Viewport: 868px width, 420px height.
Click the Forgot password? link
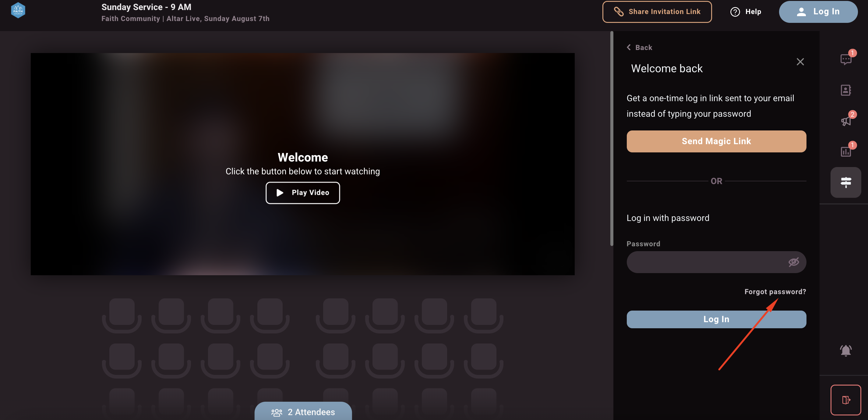pos(775,292)
